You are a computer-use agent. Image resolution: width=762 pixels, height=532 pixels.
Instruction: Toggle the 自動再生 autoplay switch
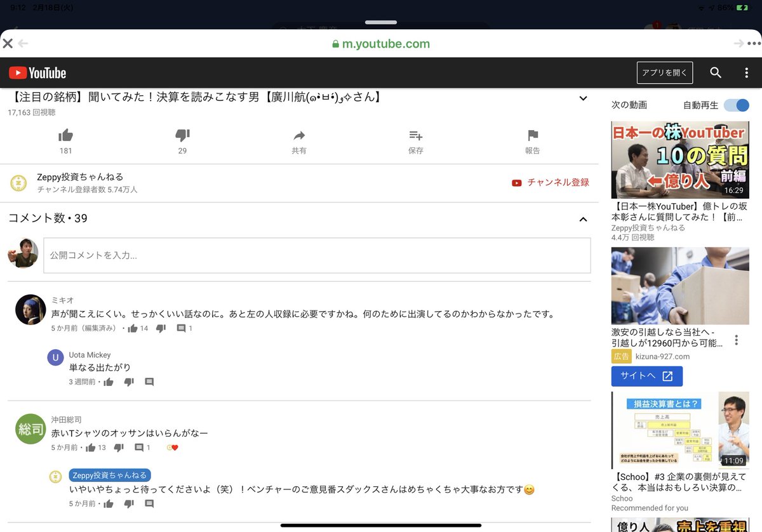737,105
